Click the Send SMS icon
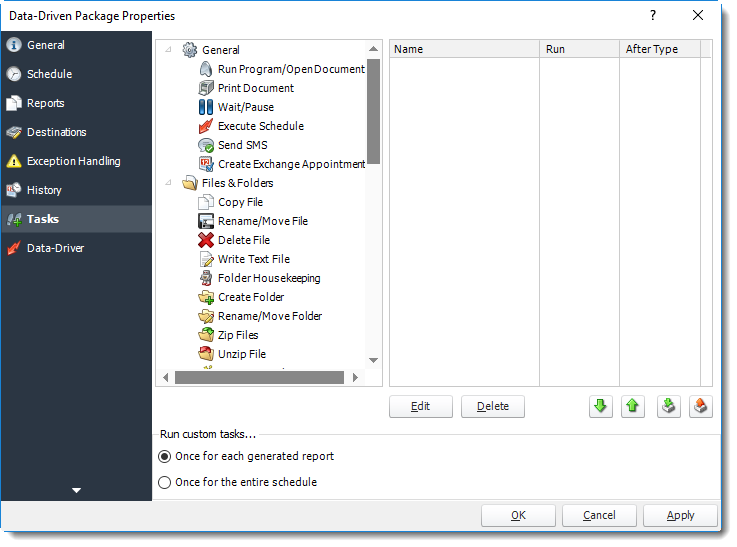The image size is (737, 547). tap(205, 145)
